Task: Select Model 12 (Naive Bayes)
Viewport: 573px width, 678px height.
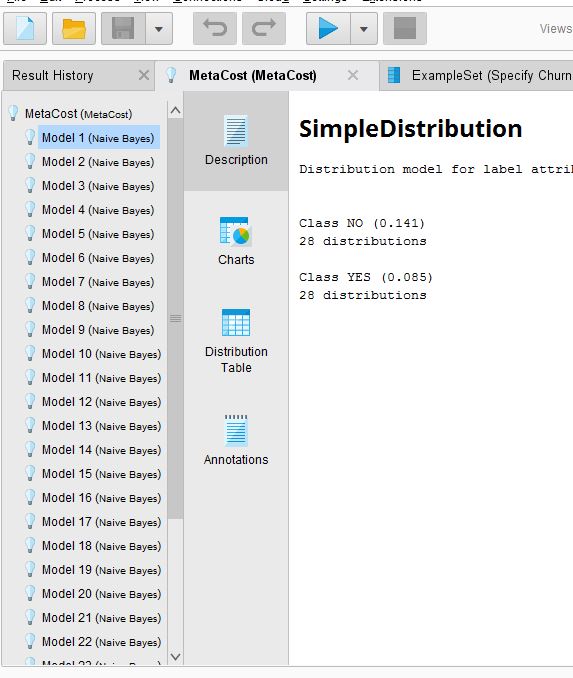Action: pyautogui.click(x=102, y=402)
